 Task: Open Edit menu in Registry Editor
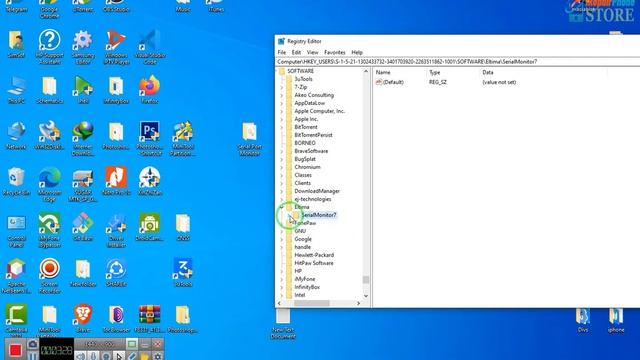(296, 52)
